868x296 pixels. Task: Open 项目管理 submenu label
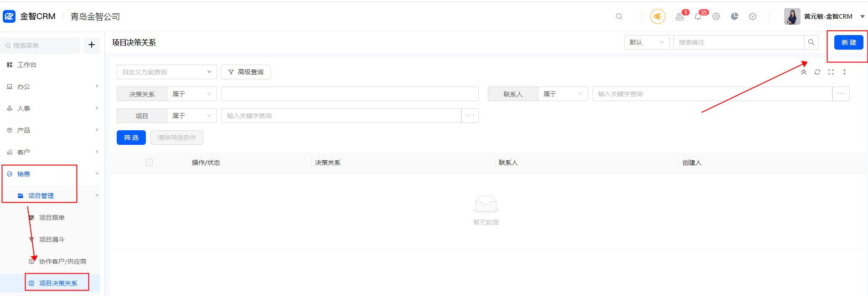(41, 196)
